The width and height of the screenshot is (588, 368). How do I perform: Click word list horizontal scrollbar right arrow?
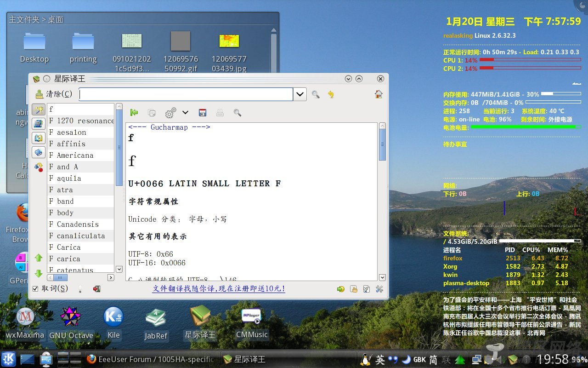pos(111,277)
